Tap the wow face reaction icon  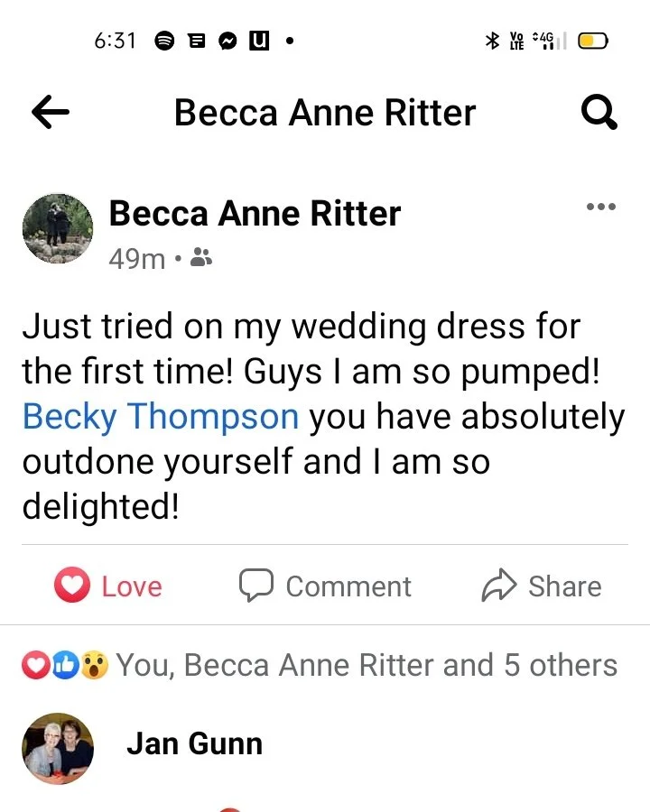(94, 665)
